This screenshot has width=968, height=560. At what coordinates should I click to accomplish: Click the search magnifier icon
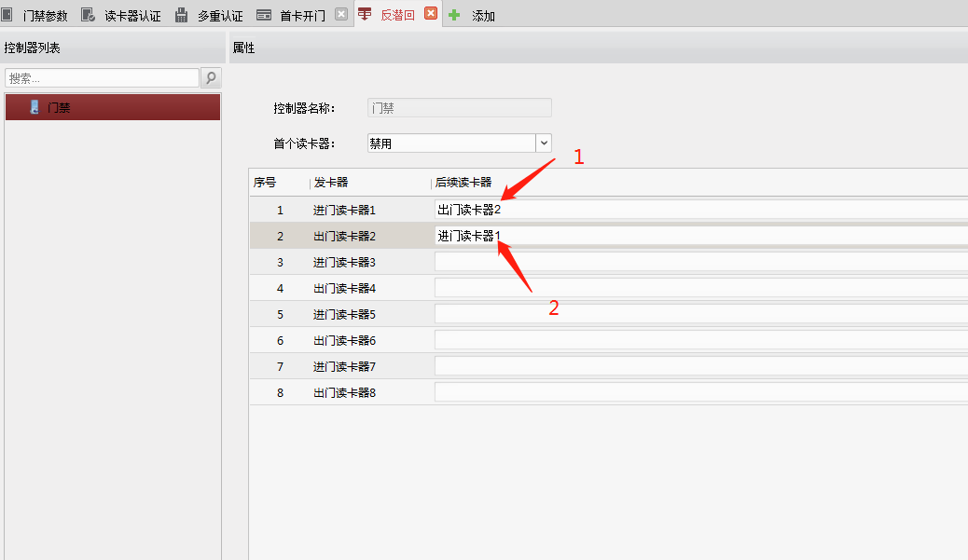tap(211, 77)
